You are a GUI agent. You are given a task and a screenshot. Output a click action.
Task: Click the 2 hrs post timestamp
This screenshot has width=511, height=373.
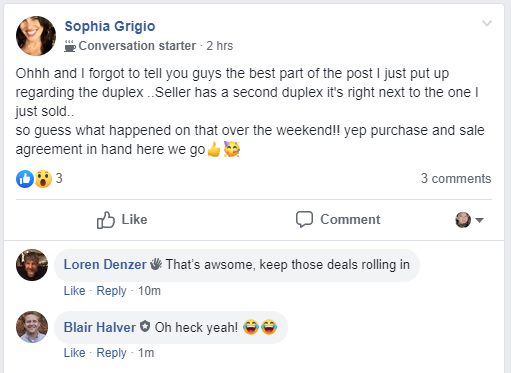220,46
